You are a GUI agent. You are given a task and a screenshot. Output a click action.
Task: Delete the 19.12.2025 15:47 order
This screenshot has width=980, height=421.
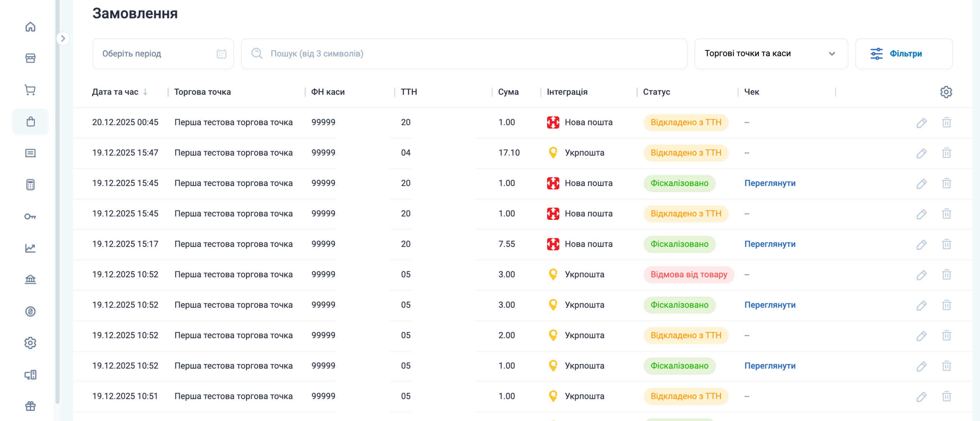[946, 153]
